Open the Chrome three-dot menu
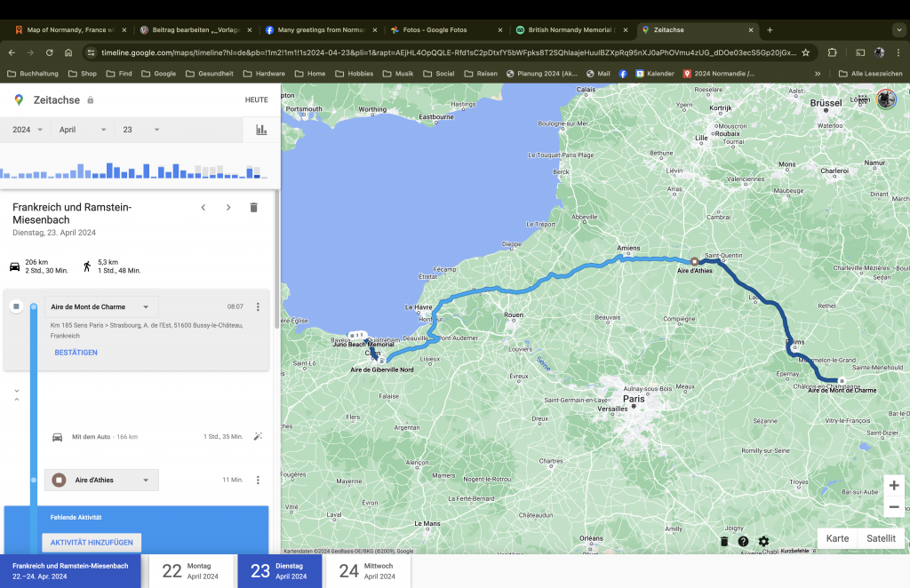 898,52
